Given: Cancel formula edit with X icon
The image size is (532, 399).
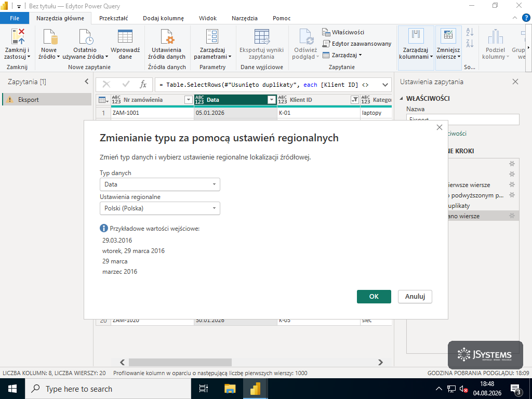Looking at the screenshot, I should point(106,85).
